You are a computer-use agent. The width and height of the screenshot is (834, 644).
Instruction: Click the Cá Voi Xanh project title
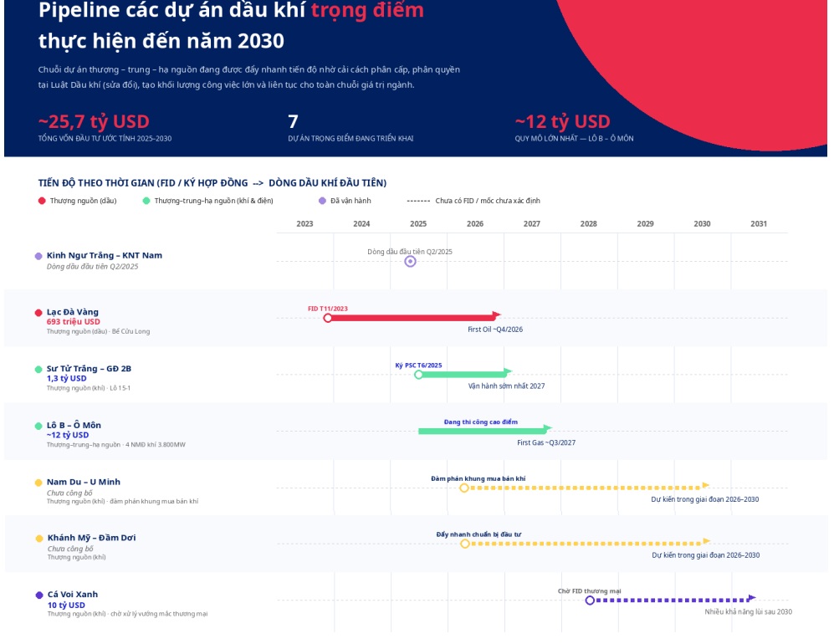coord(73,595)
